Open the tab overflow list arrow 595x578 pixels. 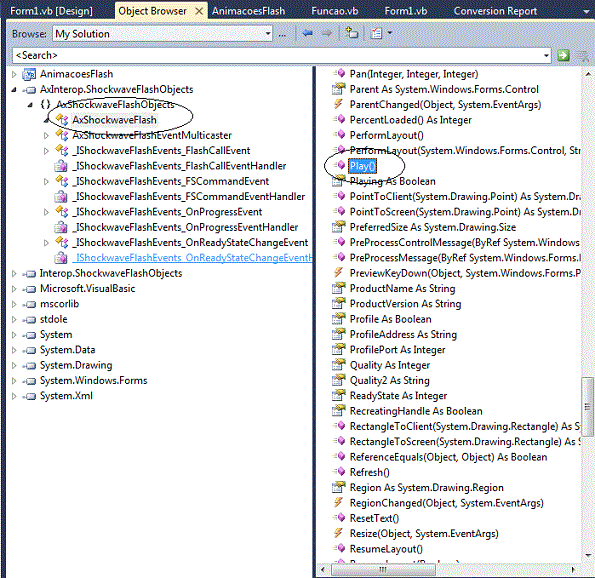click(586, 11)
